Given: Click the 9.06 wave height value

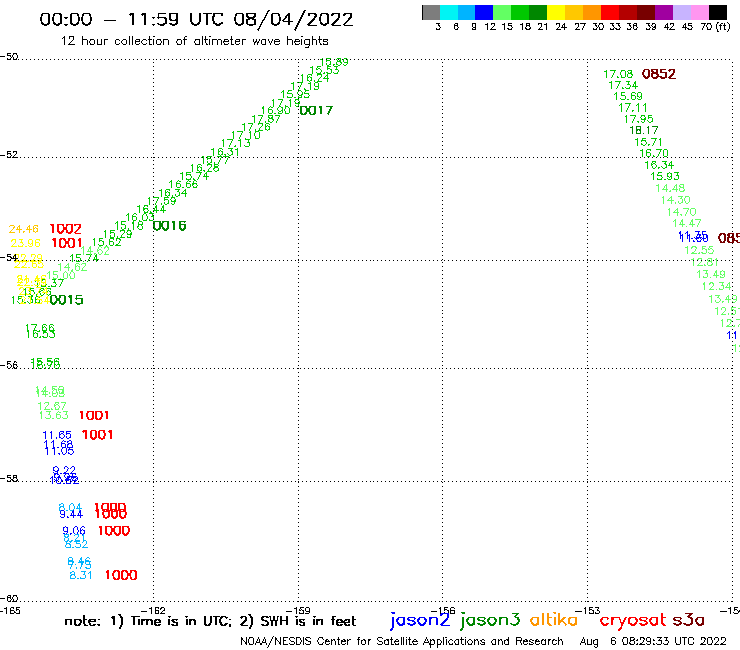Looking at the screenshot, I should [74, 531].
